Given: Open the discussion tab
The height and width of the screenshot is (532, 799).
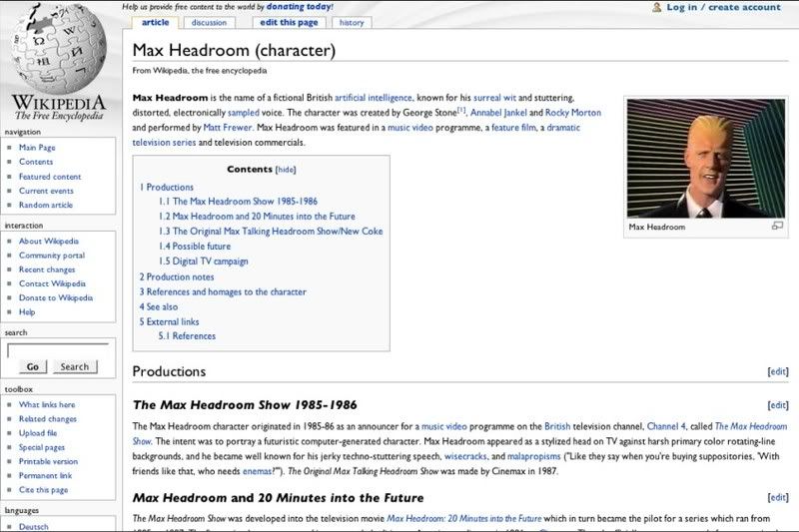Looking at the screenshot, I should [x=209, y=22].
